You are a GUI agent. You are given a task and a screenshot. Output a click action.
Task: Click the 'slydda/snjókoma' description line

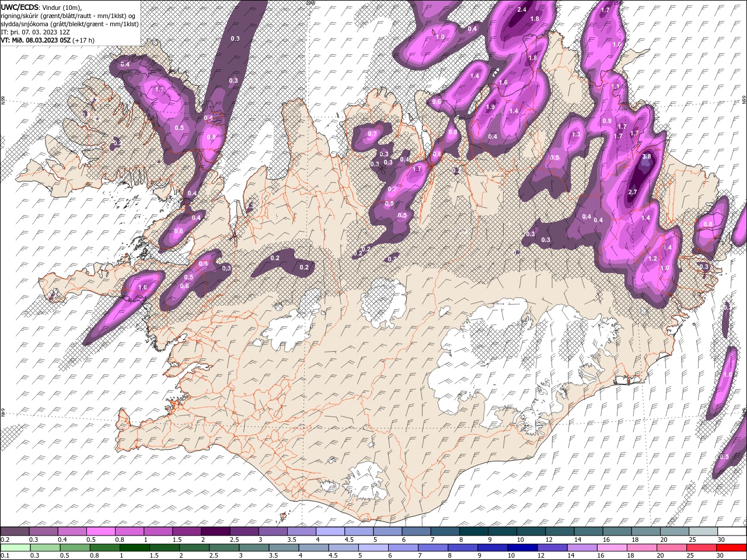tap(69, 23)
